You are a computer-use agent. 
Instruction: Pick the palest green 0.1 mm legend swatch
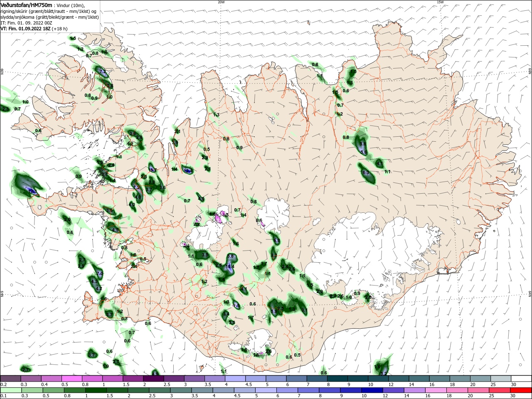point(11,390)
